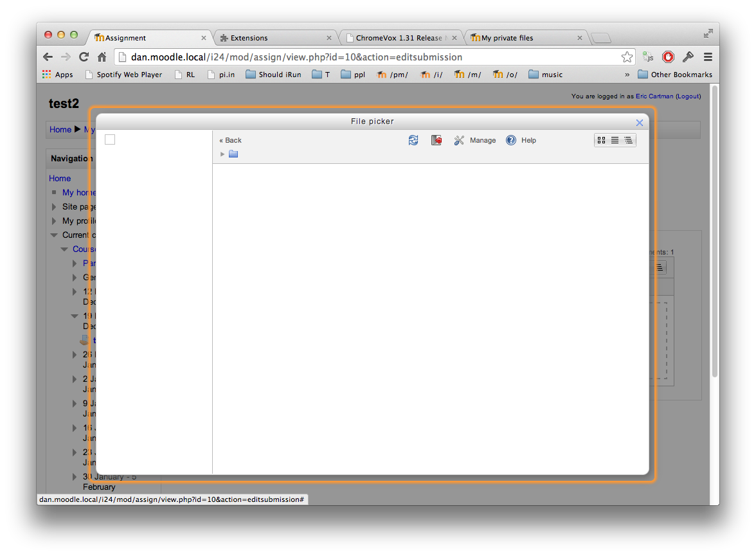Open the /i/ Moodle bookmark

[x=431, y=75]
